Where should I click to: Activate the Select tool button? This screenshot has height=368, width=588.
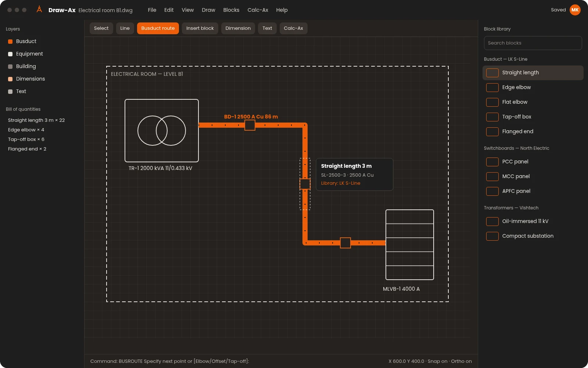click(101, 28)
